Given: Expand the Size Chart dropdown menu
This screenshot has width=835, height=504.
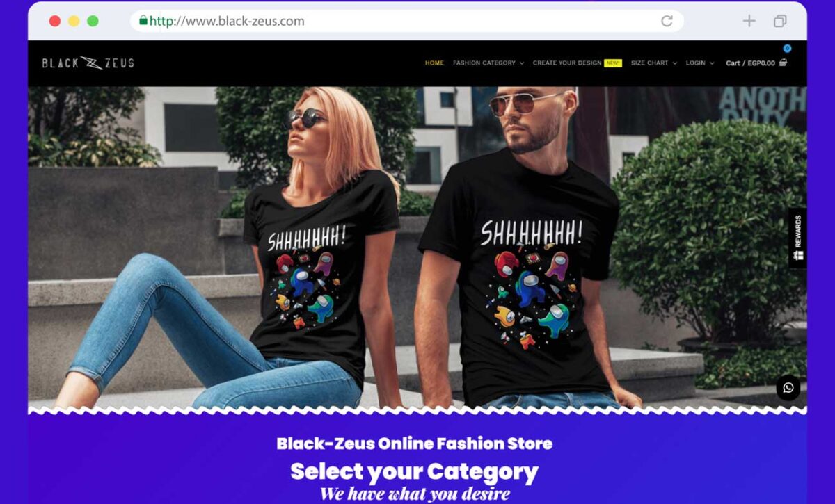Looking at the screenshot, I should (654, 63).
